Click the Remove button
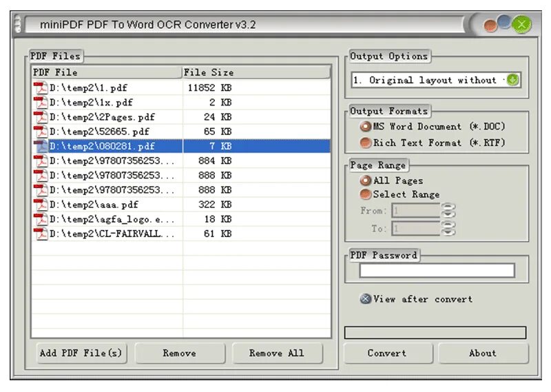 [180, 353]
